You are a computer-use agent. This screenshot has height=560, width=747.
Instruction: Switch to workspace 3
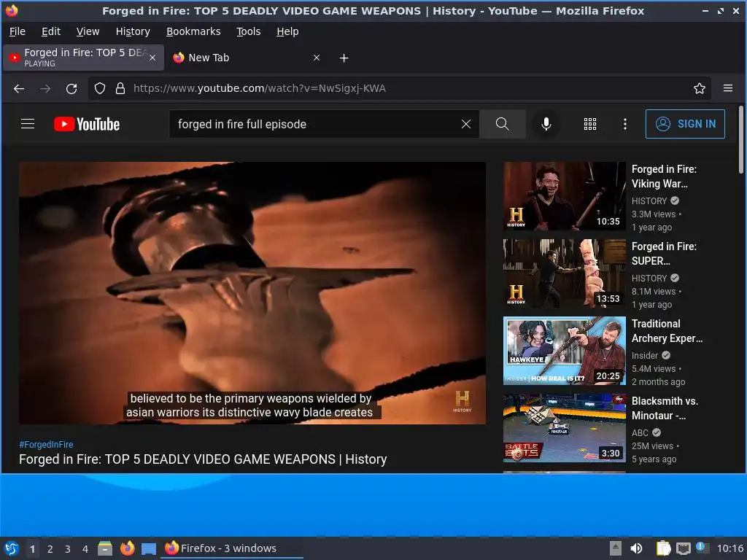(x=68, y=549)
